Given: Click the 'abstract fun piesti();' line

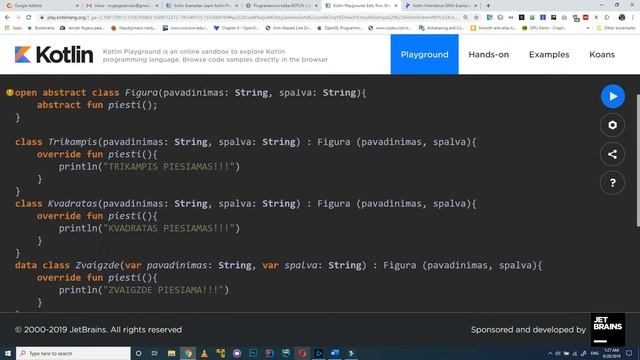Looking at the screenshot, I should [x=97, y=105].
